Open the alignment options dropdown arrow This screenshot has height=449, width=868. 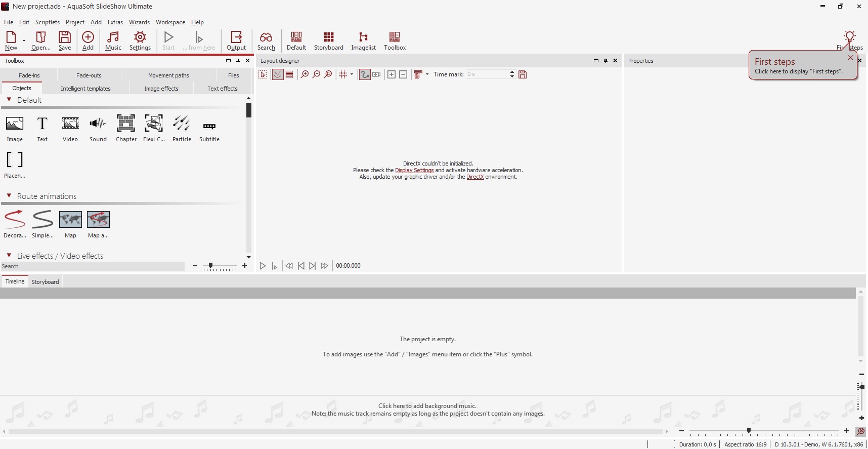click(427, 74)
